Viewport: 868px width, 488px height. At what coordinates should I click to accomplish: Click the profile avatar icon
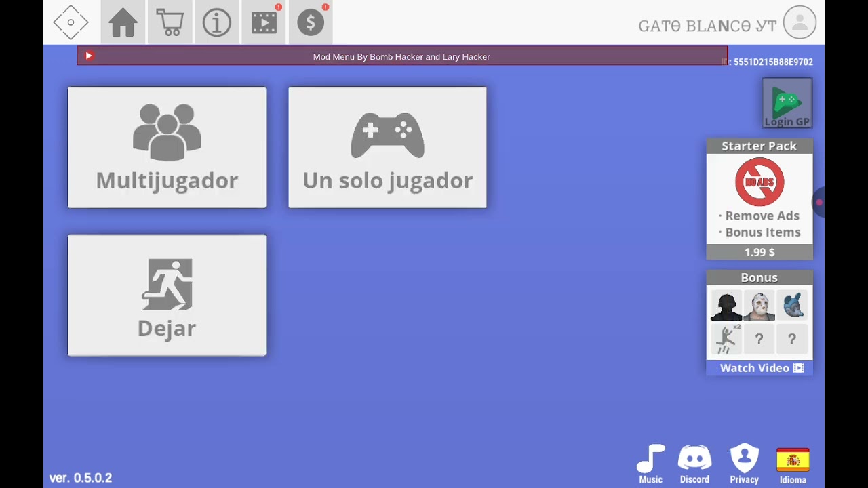(800, 22)
